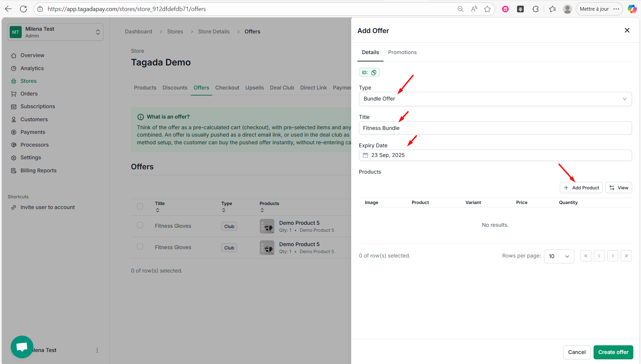641x364 pixels.
Task: Open user options menu beside Milena Test
Action: click(97, 350)
